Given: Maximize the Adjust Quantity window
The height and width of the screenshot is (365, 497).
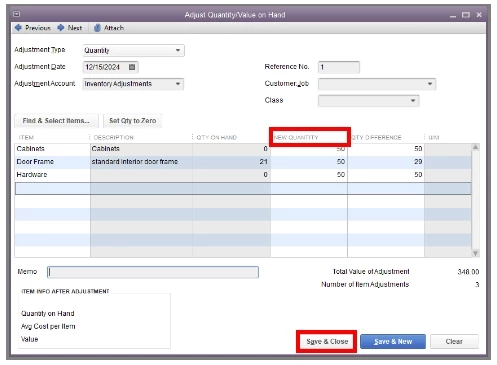Looking at the screenshot, I should (466, 15).
